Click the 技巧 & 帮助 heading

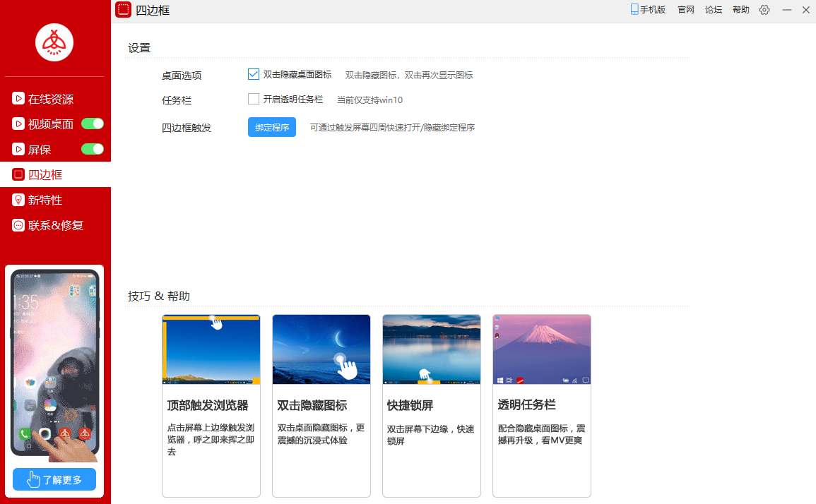pyautogui.click(x=159, y=296)
